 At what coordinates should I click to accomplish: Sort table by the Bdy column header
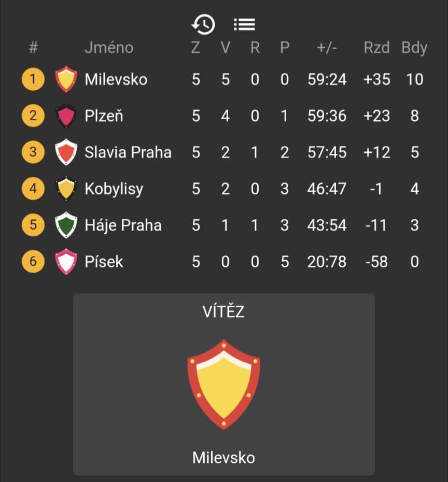(414, 48)
